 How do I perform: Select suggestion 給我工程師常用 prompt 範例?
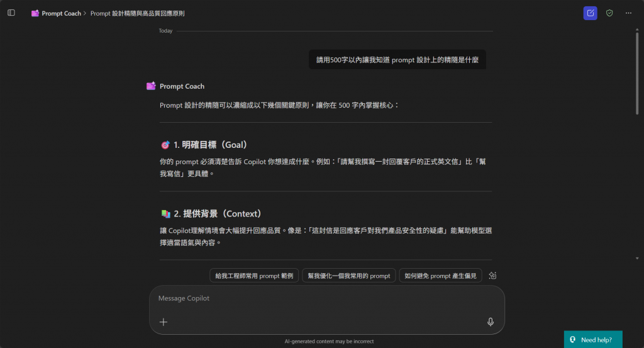coord(254,276)
